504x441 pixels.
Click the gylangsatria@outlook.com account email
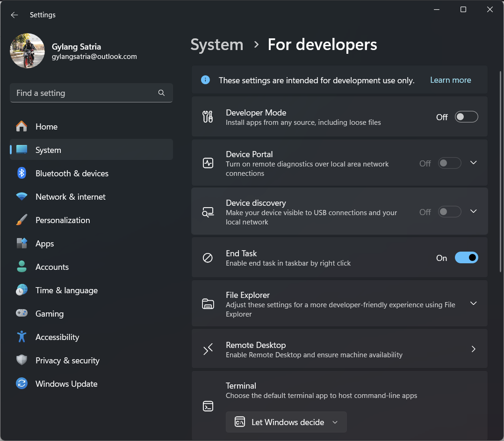point(94,57)
